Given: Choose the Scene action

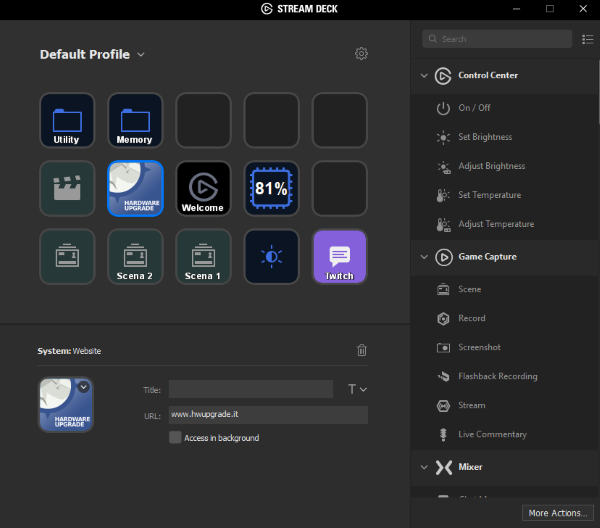Looking at the screenshot, I should coord(505,289).
